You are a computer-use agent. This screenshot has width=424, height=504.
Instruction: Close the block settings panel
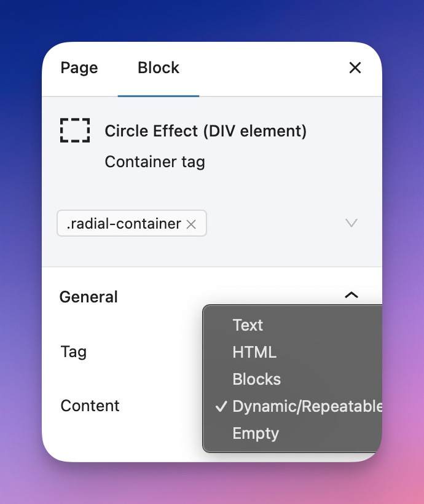pyautogui.click(x=355, y=68)
